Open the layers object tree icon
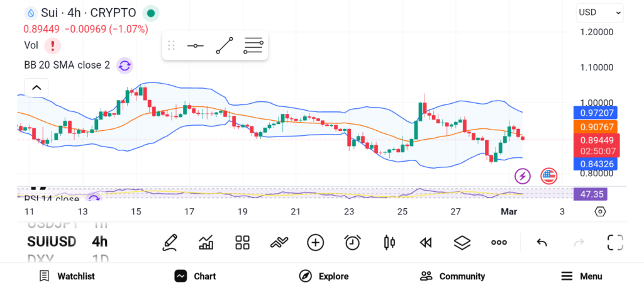Screen dimensions: 644x290 click(x=462, y=242)
